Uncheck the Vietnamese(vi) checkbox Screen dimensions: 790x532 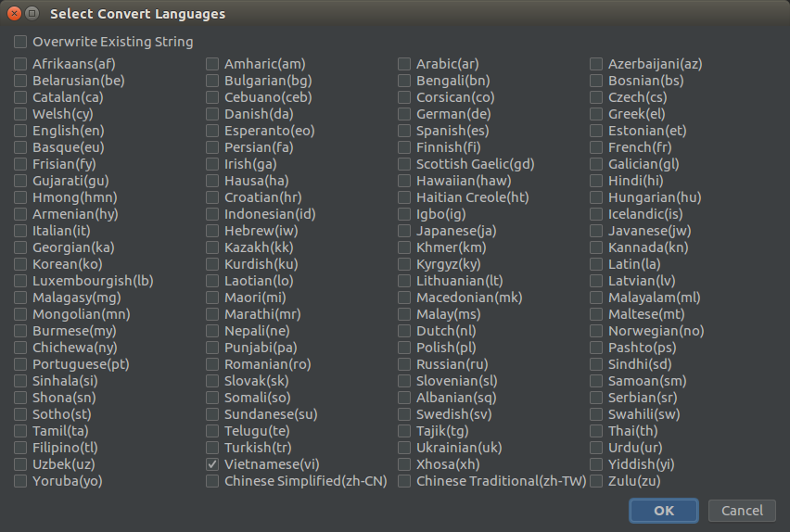coord(212,464)
